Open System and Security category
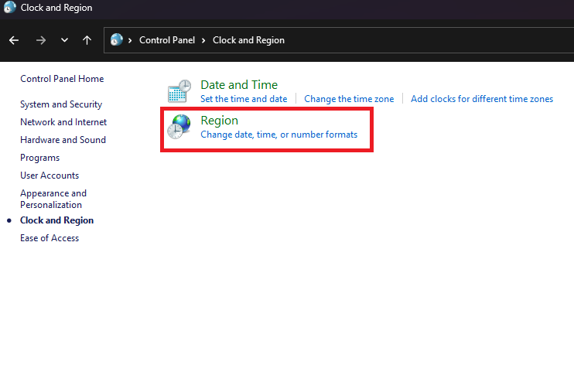The height and width of the screenshot is (392, 574). [61, 104]
